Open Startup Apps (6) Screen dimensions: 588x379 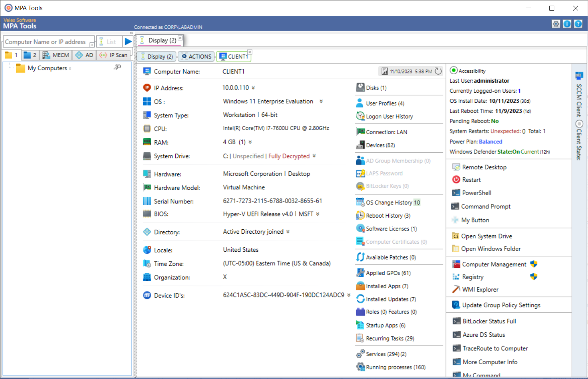381,325
